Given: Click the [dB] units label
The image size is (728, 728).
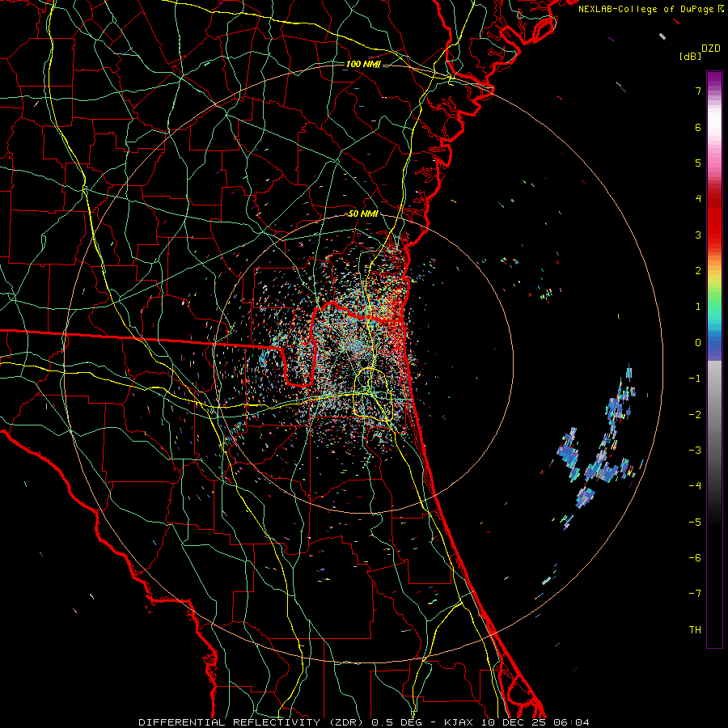Looking at the screenshot, I should (x=690, y=56).
